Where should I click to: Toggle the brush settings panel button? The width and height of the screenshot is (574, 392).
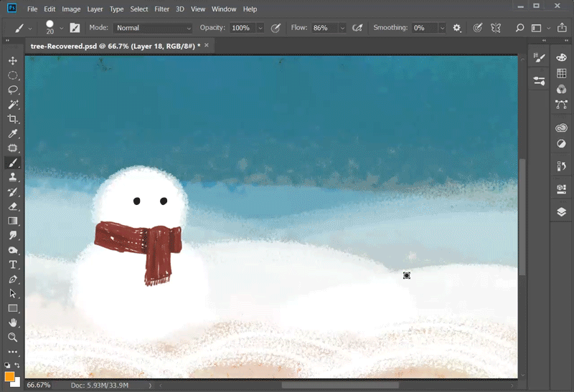coord(75,28)
